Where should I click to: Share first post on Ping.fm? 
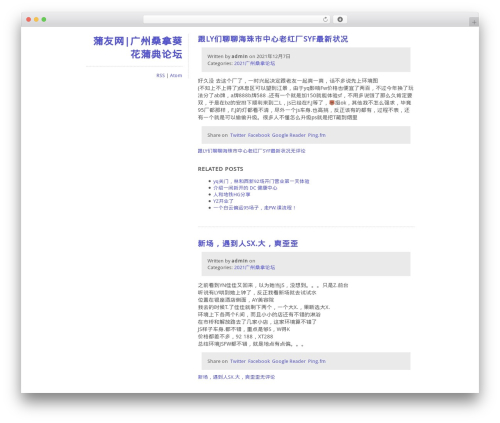pyautogui.click(x=317, y=135)
